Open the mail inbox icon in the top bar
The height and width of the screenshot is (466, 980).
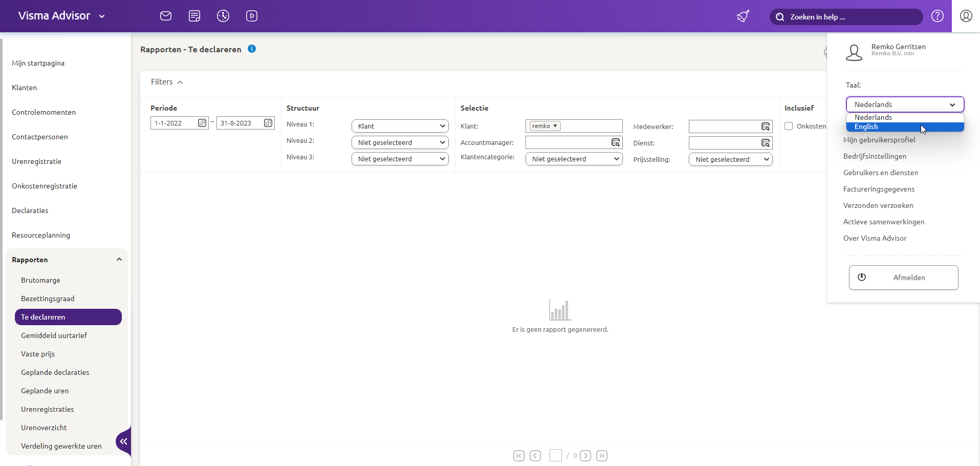[x=165, y=15]
